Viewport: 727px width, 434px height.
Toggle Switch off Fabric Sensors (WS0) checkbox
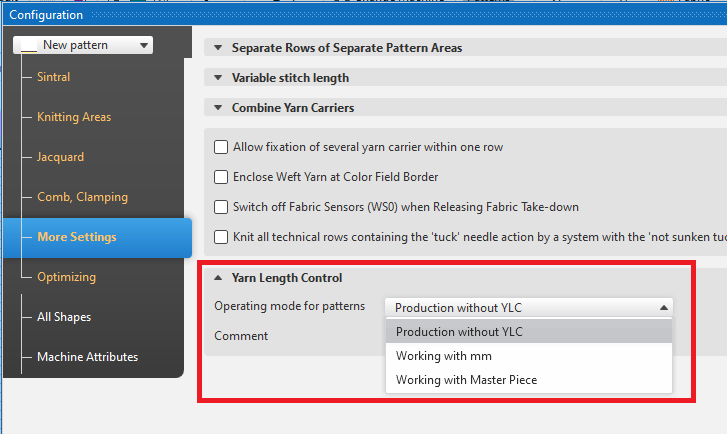tap(222, 207)
